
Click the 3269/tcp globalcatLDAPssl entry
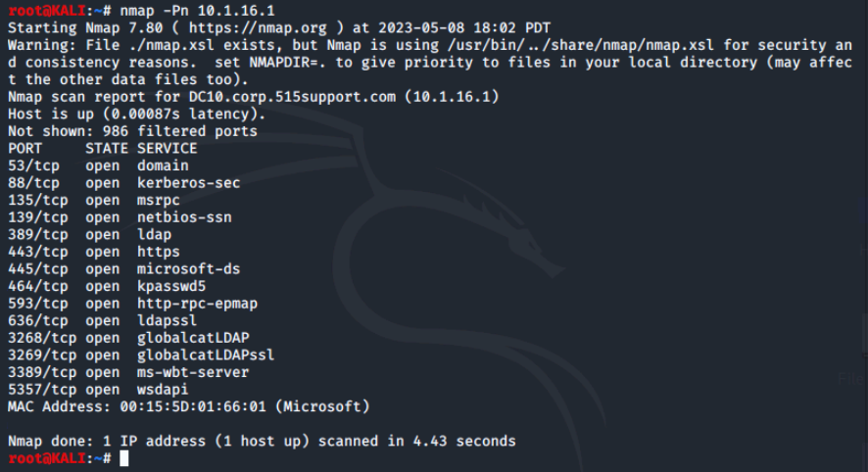point(141,354)
